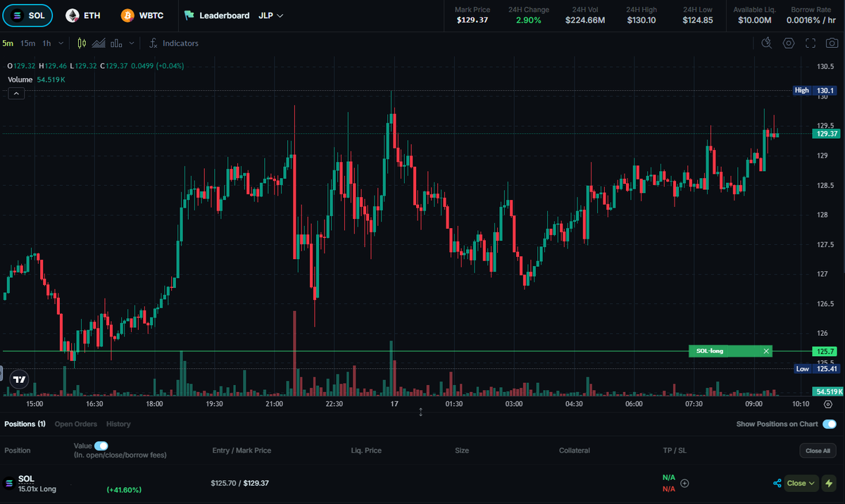
Task: Set chart interval to 1h
Action: 47,43
